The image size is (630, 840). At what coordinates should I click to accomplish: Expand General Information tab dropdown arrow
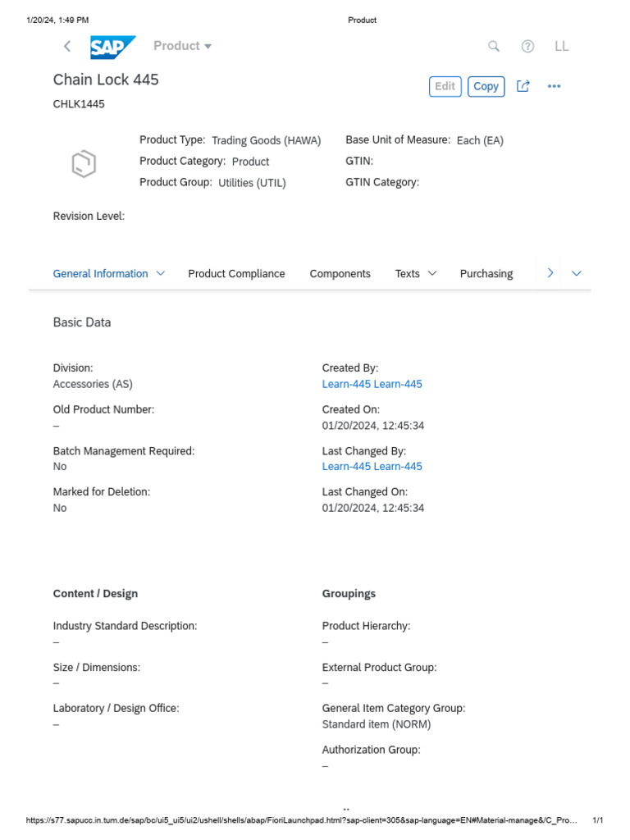coord(161,273)
